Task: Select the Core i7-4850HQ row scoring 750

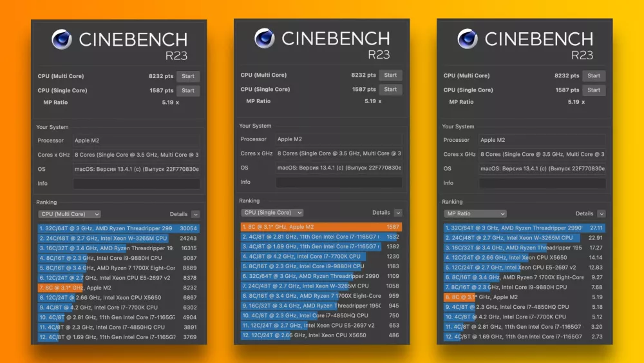Action: [321, 315]
